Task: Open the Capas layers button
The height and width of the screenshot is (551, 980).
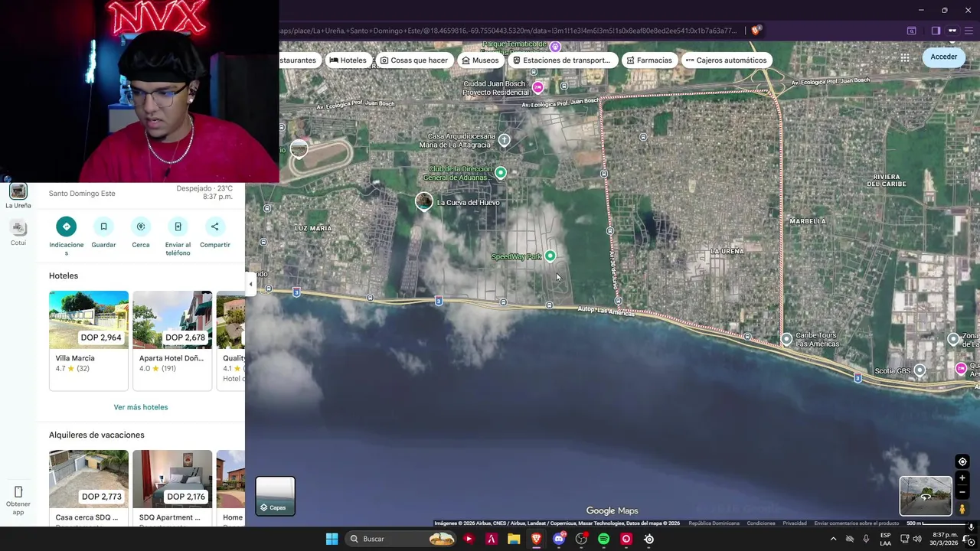Action: (275, 496)
